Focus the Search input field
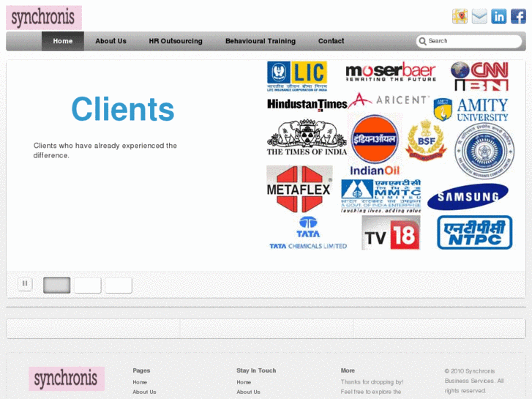 469,41
